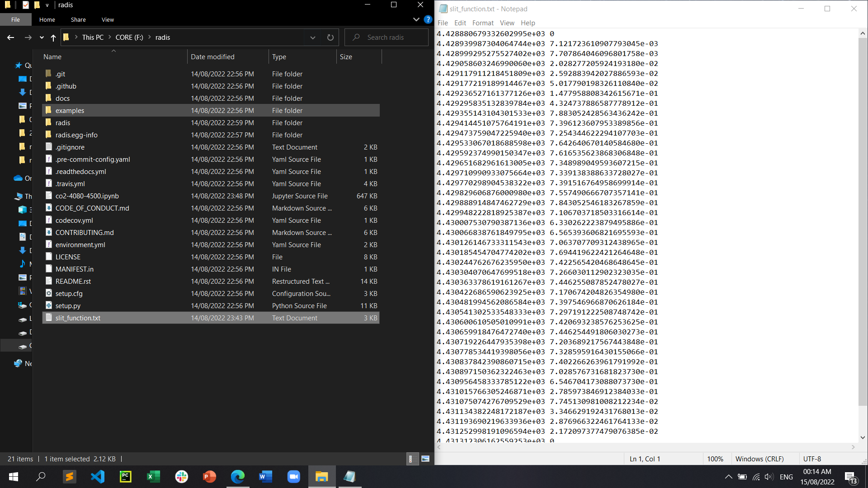Viewport: 868px width, 488px height.
Task: Switch to the Share ribbon tab
Action: [78, 19]
